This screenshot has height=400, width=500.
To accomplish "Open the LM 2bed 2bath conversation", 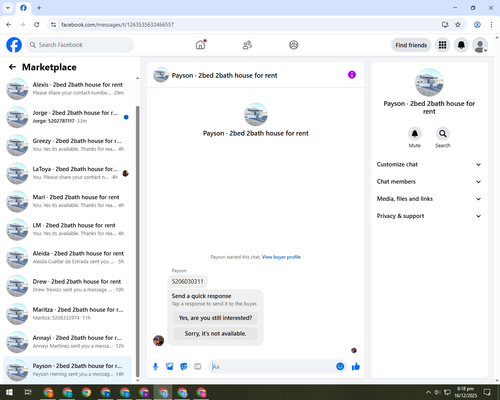I will (x=67, y=229).
